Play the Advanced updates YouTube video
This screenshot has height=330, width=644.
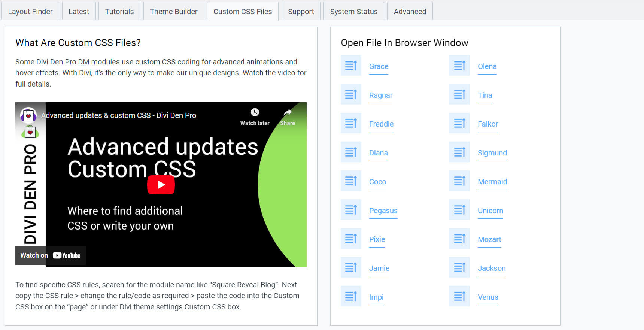[161, 185]
